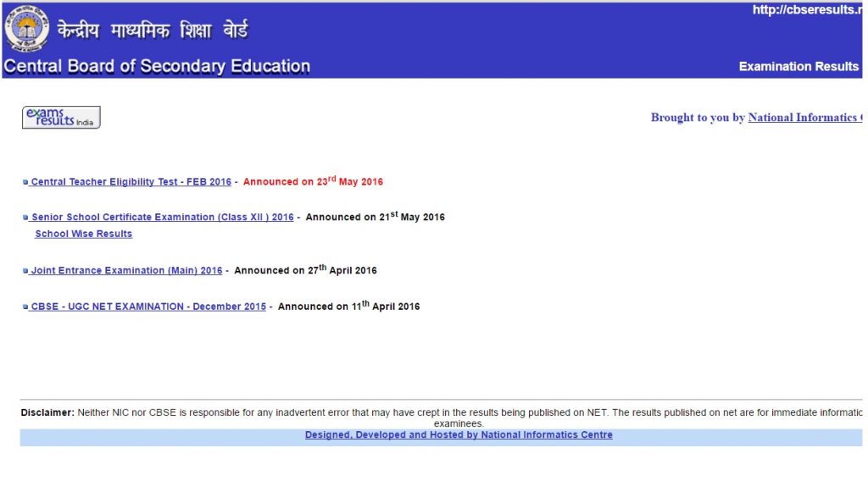Click the bullet beside Joint Entrance Examination
The height and width of the screenshot is (481, 868).
(25, 272)
